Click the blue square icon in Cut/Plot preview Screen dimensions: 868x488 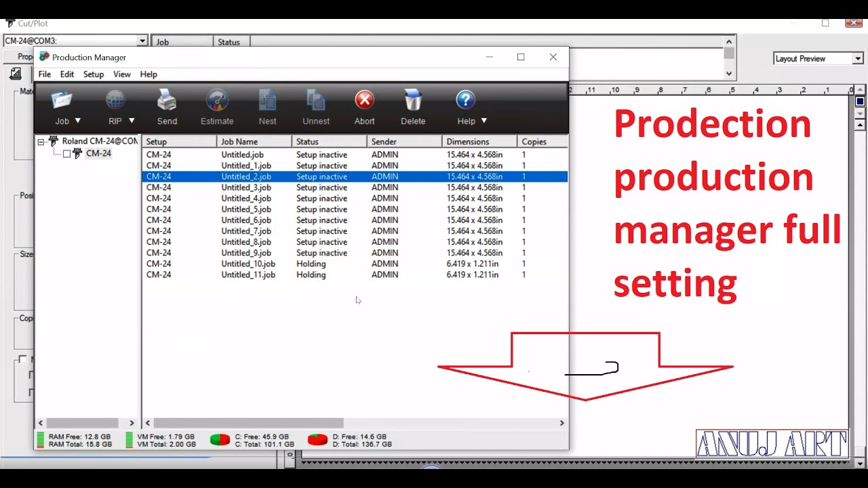pos(860,102)
